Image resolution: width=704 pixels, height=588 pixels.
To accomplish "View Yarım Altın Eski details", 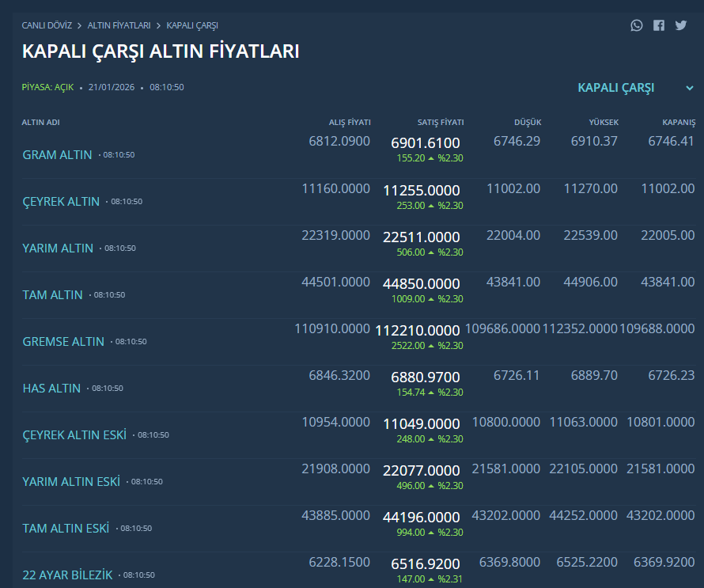I will click(x=71, y=481).
